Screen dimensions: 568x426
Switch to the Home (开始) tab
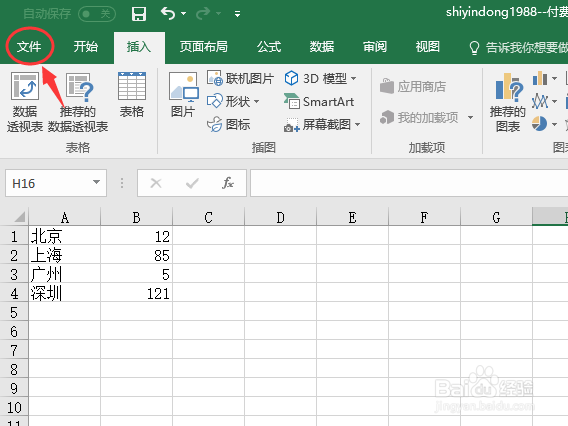(x=85, y=47)
